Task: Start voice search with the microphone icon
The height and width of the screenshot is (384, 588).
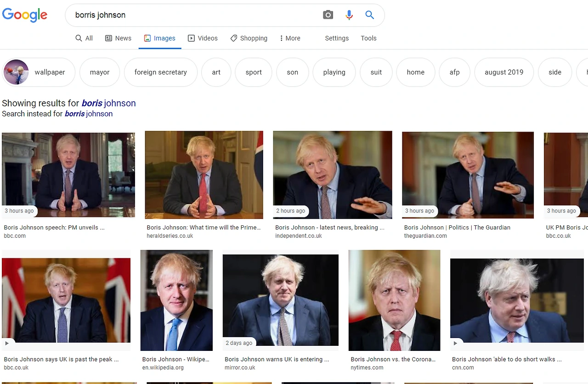Action: [x=349, y=15]
